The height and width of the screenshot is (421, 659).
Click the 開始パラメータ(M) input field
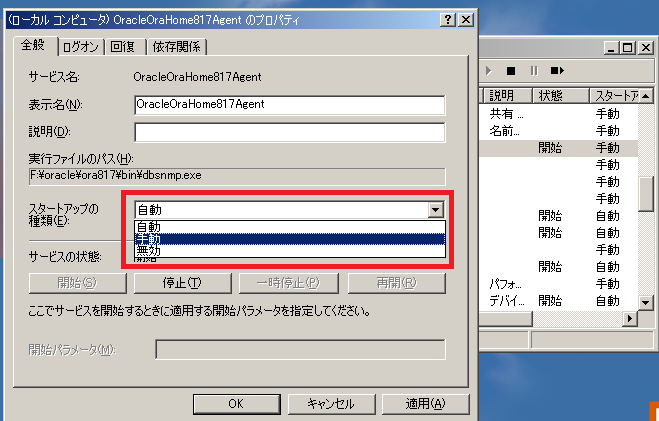(300, 350)
